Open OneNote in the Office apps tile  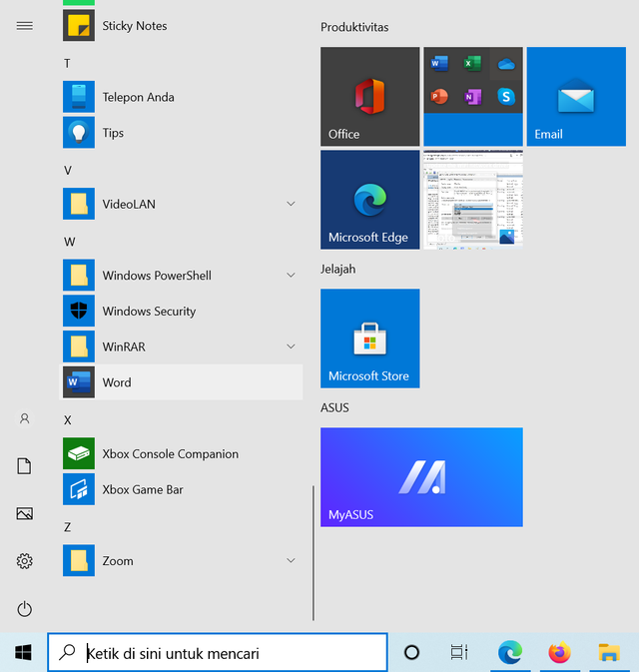coord(472,97)
